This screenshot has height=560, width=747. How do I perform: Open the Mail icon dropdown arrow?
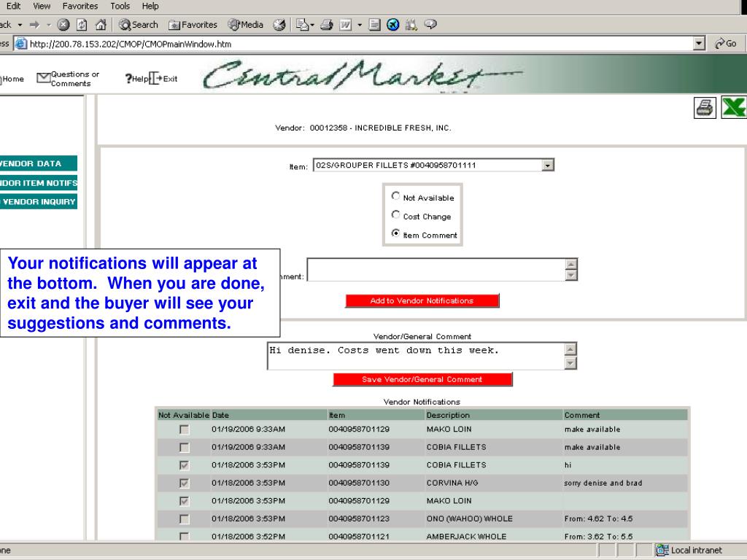tap(312, 25)
